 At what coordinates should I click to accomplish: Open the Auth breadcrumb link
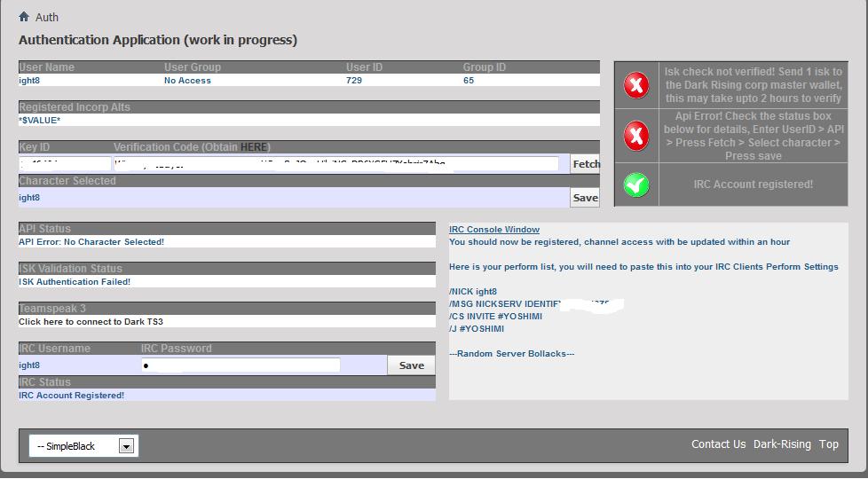(47, 17)
